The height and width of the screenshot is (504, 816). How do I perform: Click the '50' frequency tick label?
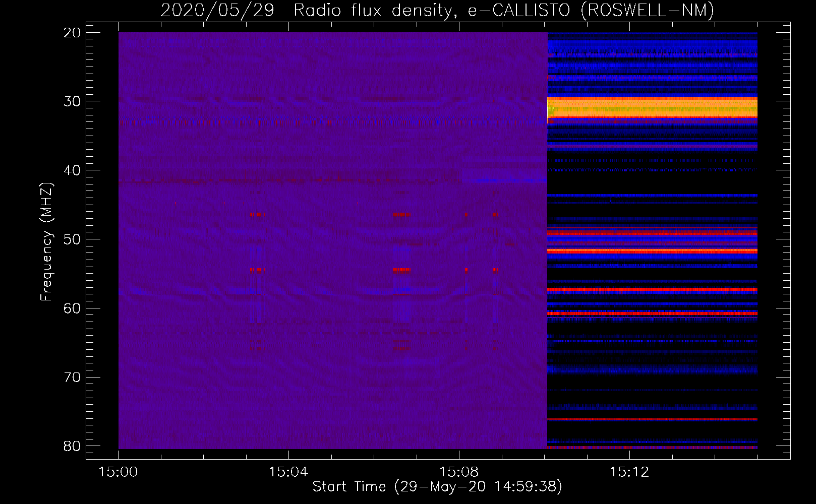coord(72,239)
